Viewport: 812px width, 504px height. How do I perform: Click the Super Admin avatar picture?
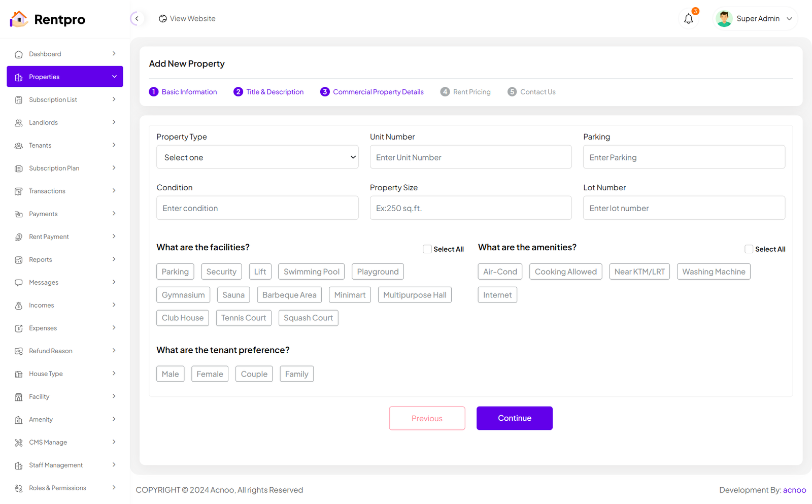tap(724, 19)
